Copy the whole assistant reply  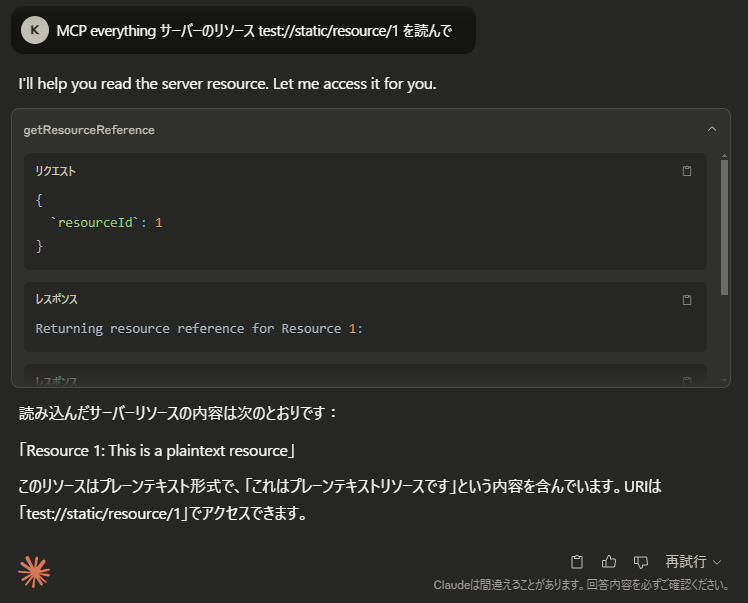tap(577, 561)
